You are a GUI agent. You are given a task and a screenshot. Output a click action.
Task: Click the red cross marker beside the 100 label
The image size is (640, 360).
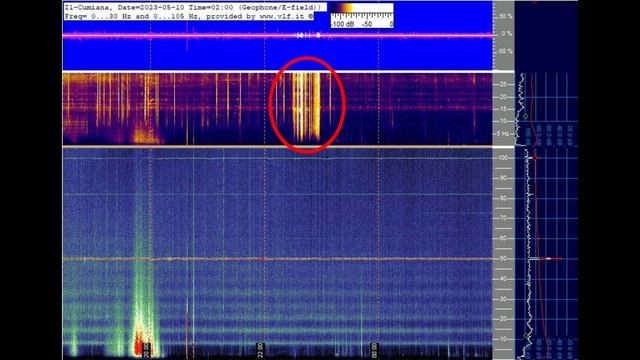tap(535, 157)
